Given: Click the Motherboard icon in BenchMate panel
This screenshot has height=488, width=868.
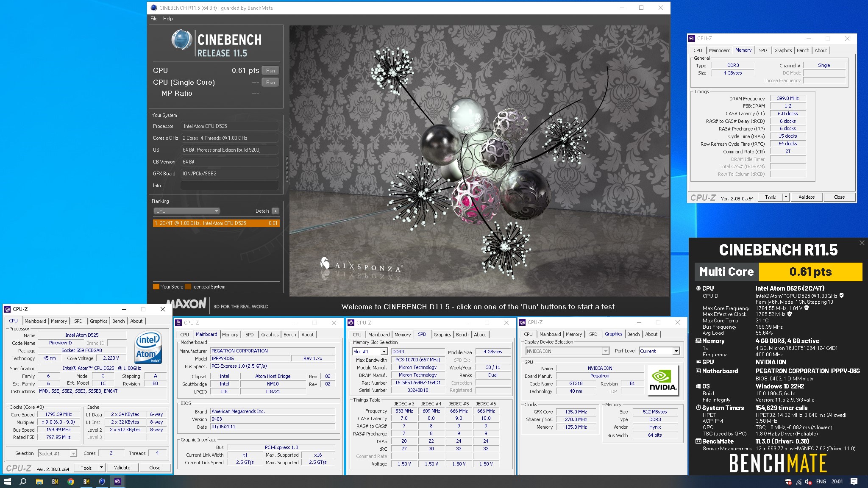Looking at the screenshot, I should [x=698, y=371].
